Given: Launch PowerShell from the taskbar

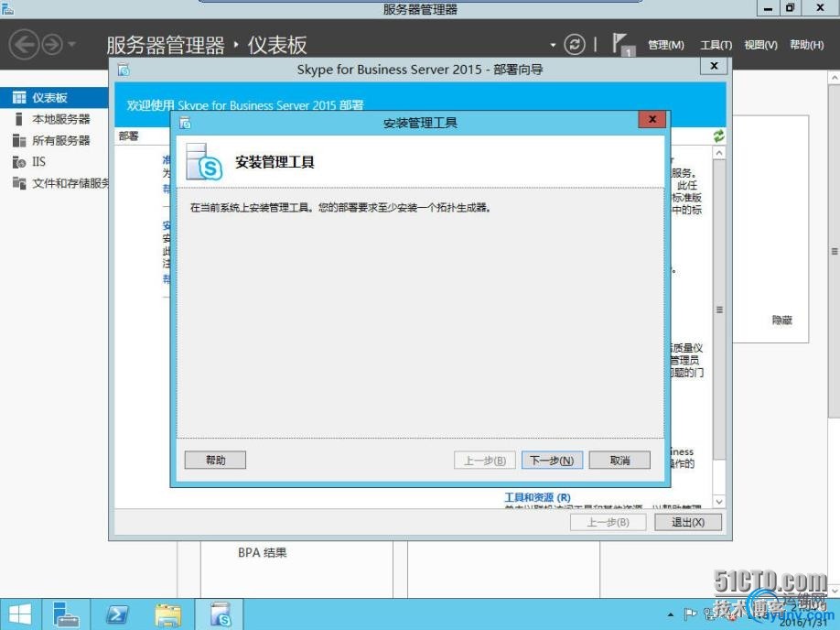Looking at the screenshot, I should coord(117,614).
